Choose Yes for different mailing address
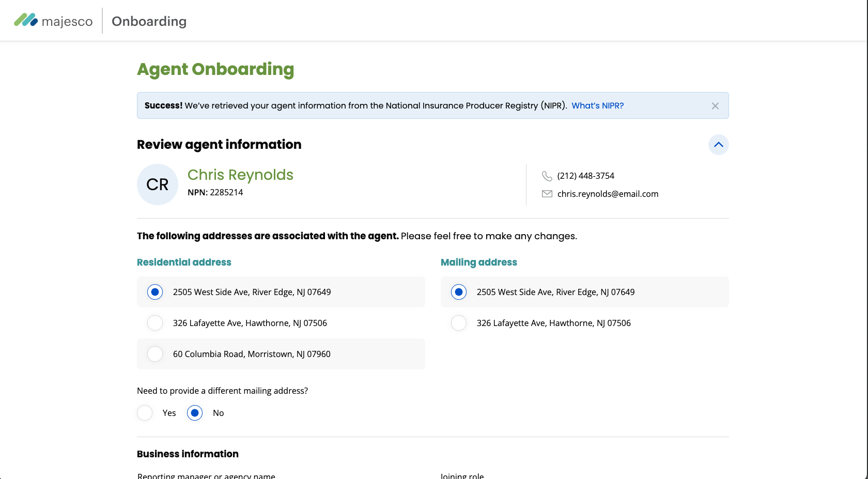The width and height of the screenshot is (868, 479). (145, 413)
